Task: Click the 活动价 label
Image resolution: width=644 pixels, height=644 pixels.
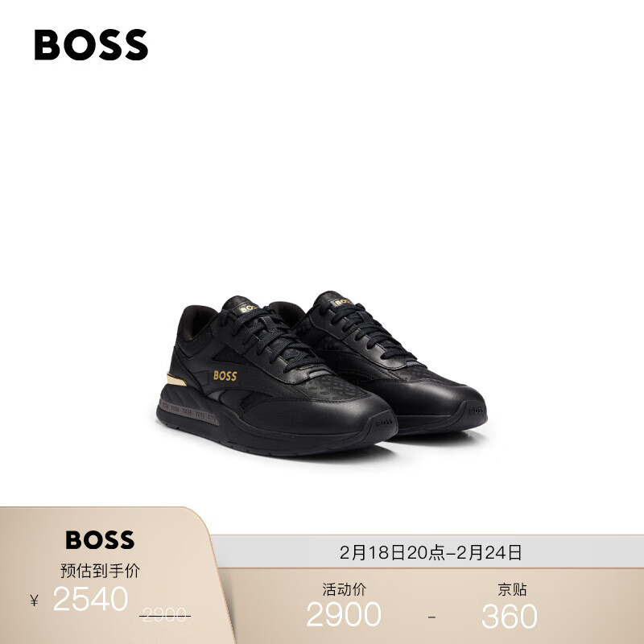Action: click(x=344, y=589)
